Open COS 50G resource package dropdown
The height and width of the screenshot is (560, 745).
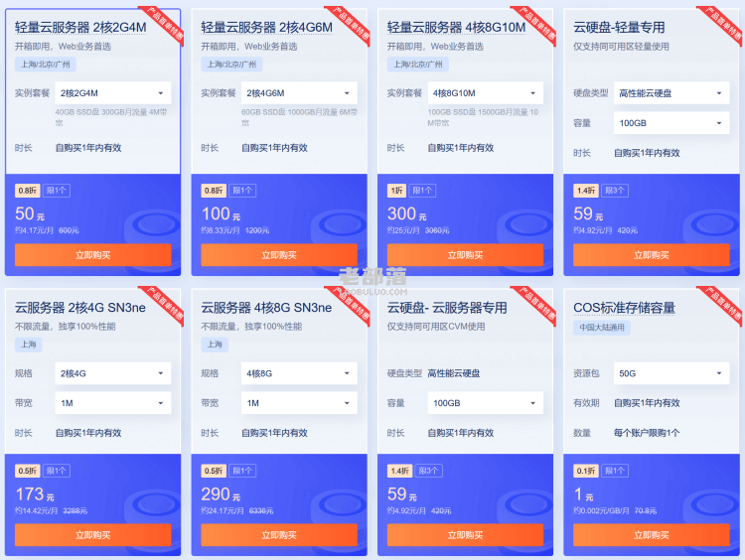pyautogui.click(x=671, y=373)
